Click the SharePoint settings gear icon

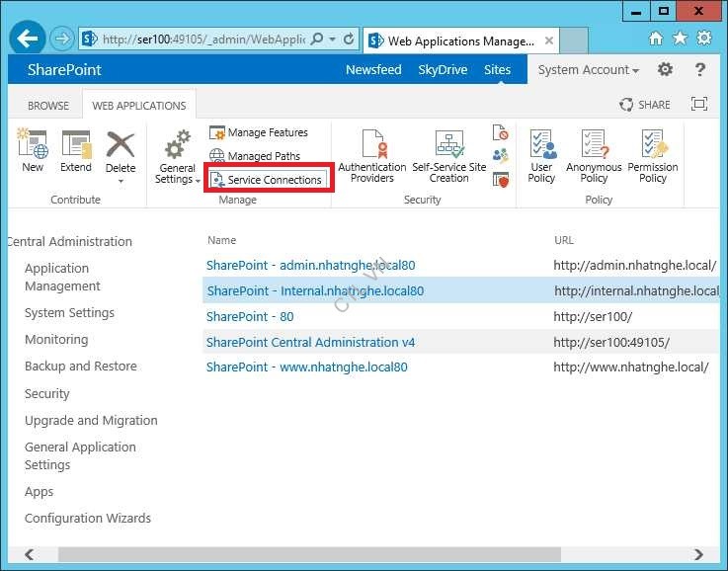click(665, 69)
